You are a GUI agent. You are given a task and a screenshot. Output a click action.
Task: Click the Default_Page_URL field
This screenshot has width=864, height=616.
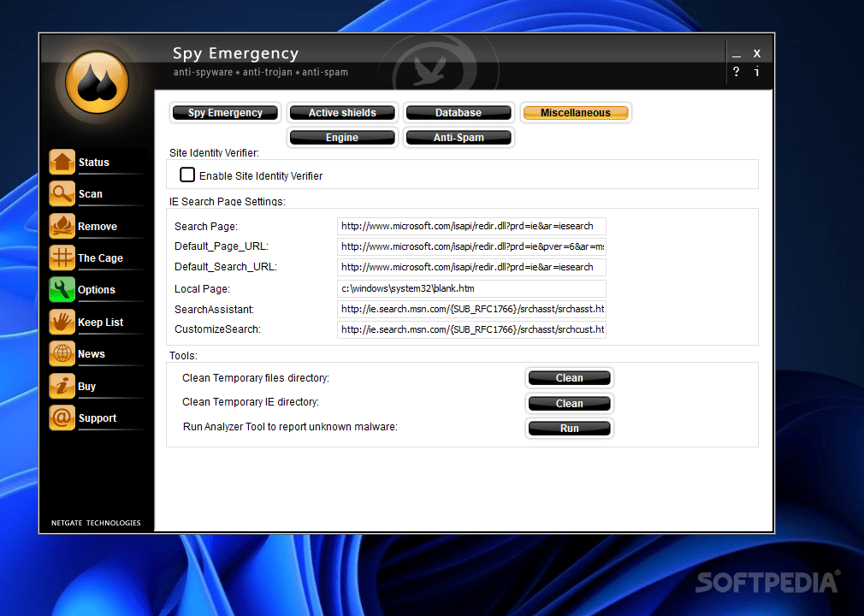click(471, 246)
